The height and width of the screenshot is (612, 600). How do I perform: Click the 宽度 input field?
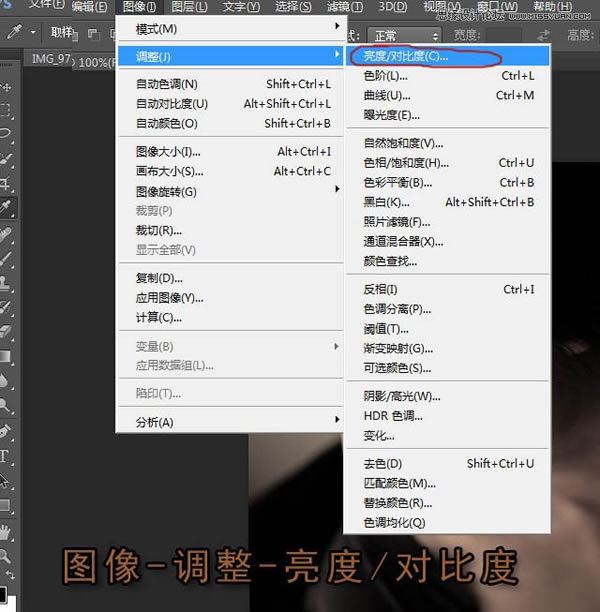[504, 36]
